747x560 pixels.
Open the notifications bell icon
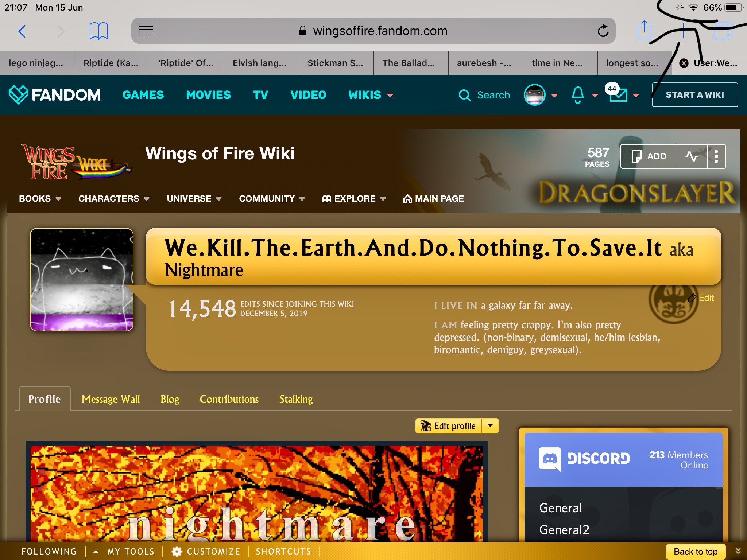point(577,95)
